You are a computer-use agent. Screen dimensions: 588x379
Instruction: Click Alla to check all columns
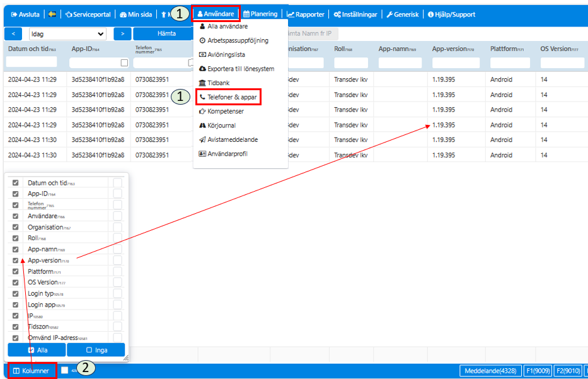(37, 350)
